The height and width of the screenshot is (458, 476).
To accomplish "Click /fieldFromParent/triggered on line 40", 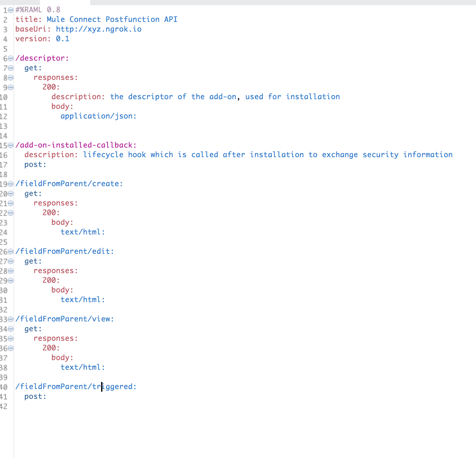I will 76,386.
